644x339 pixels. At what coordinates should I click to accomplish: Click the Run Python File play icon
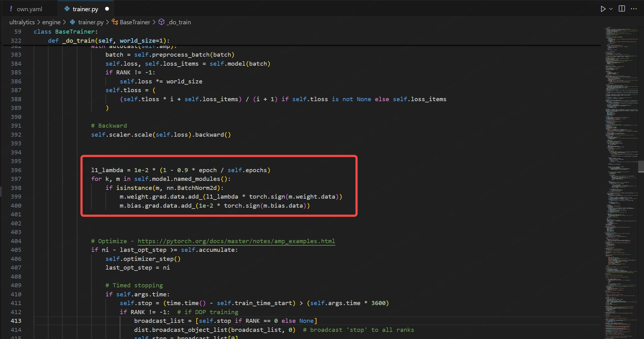point(603,9)
